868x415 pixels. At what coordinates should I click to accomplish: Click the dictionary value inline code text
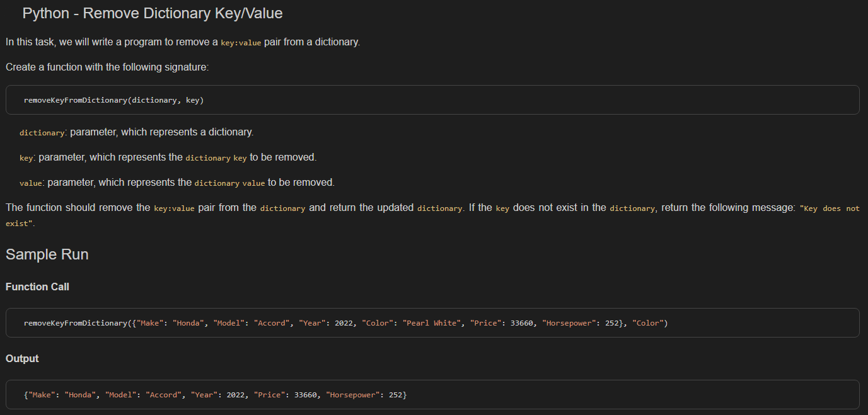click(x=229, y=183)
